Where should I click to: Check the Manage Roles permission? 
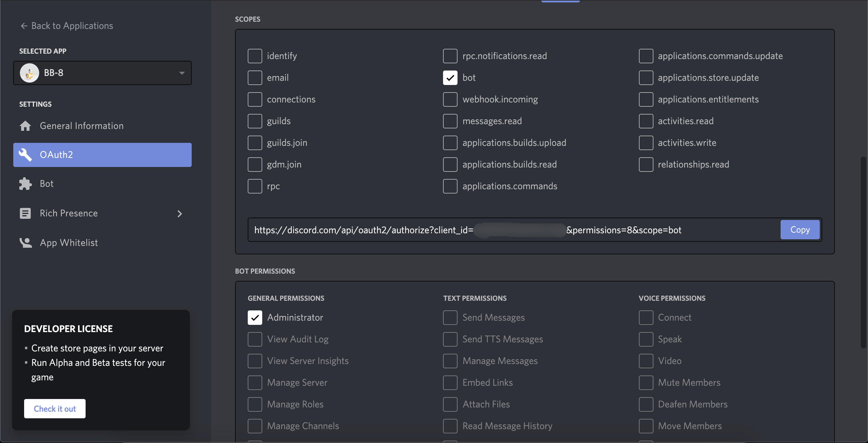click(255, 404)
